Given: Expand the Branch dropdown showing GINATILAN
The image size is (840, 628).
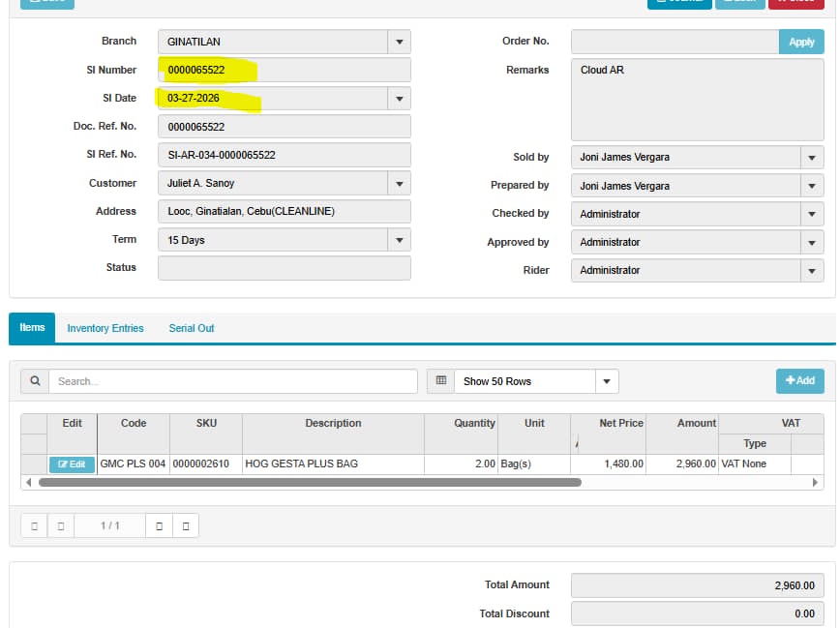Looking at the screenshot, I should coord(399,42).
